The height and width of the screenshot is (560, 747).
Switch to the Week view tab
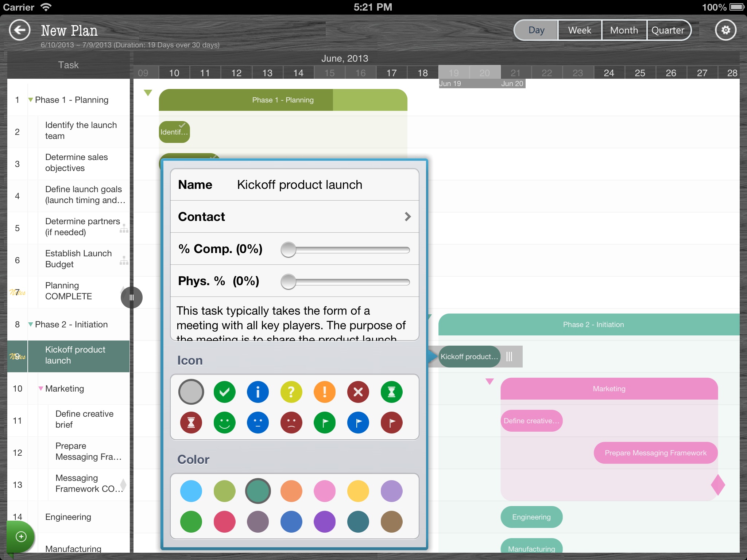(x=580, y=30)
